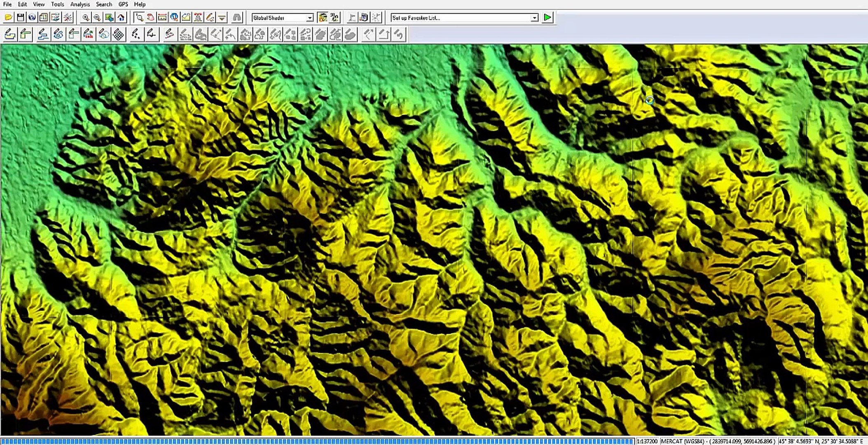The image size is (868, 445).
Task: Open the Analysis menu
Action: (80, 4)
